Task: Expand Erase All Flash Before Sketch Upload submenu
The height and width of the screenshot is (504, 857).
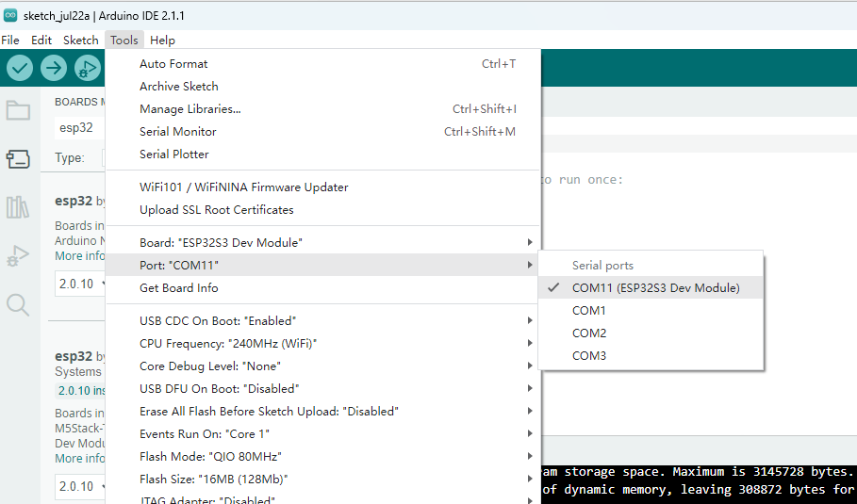Action: coord(323,411)
